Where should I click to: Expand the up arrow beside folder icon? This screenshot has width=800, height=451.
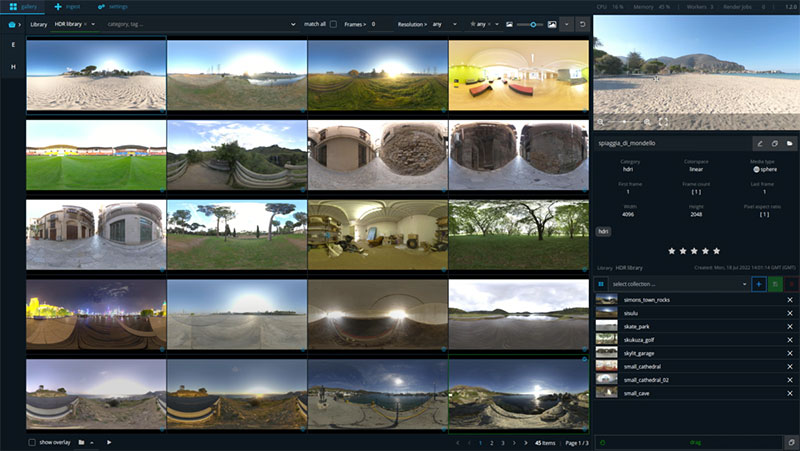92,442
